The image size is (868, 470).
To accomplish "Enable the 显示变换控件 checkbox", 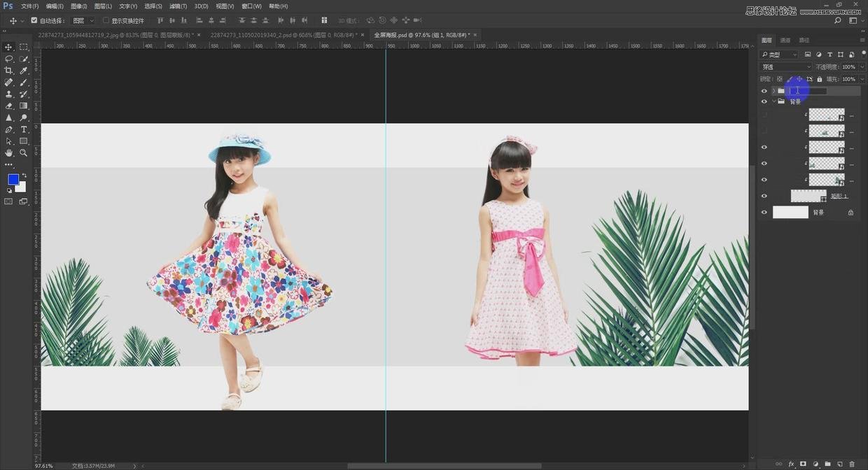I will click(x=106, y=20).
